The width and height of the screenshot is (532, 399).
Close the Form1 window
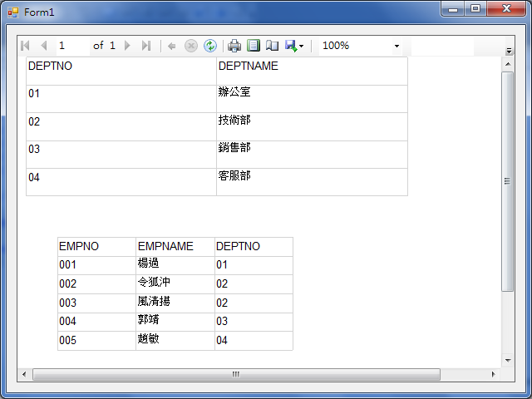click(x=506, y=8)
